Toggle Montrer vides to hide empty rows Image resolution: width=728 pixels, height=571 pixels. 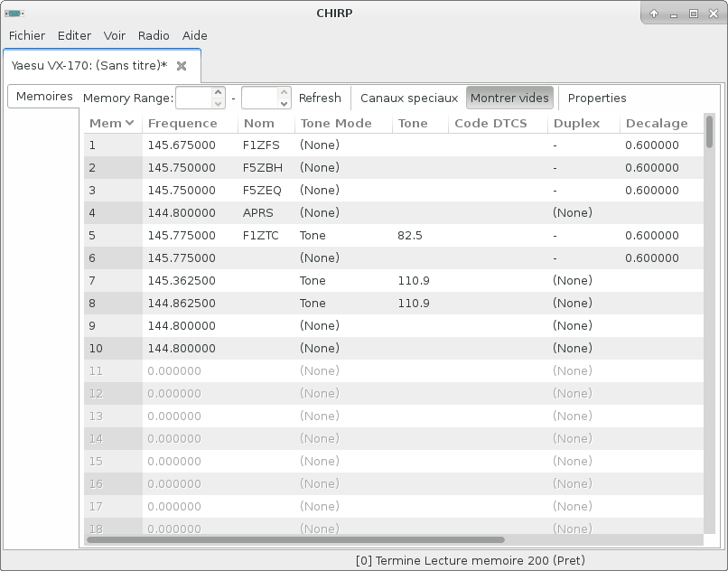pos(509,98)
